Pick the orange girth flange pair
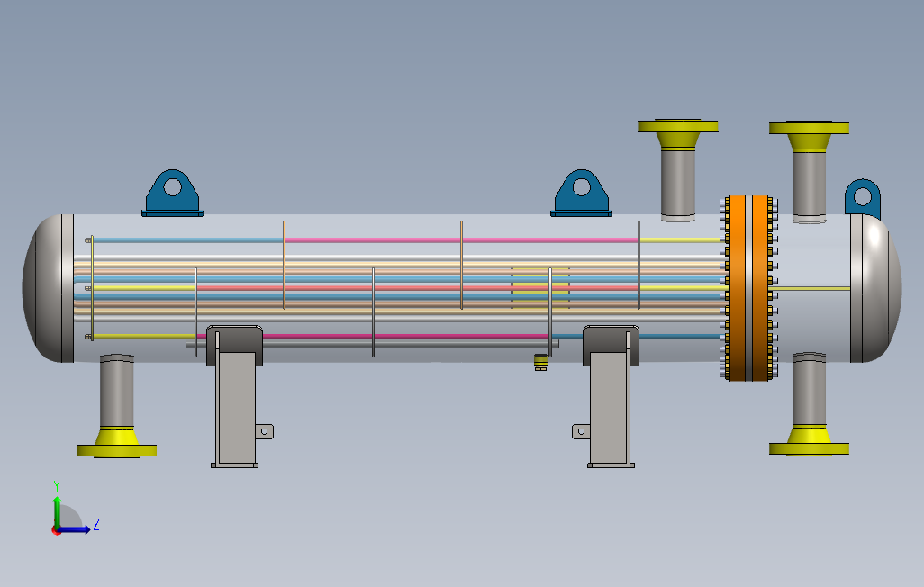This screenshot has width=924, height=587. (x=749, y=288)
